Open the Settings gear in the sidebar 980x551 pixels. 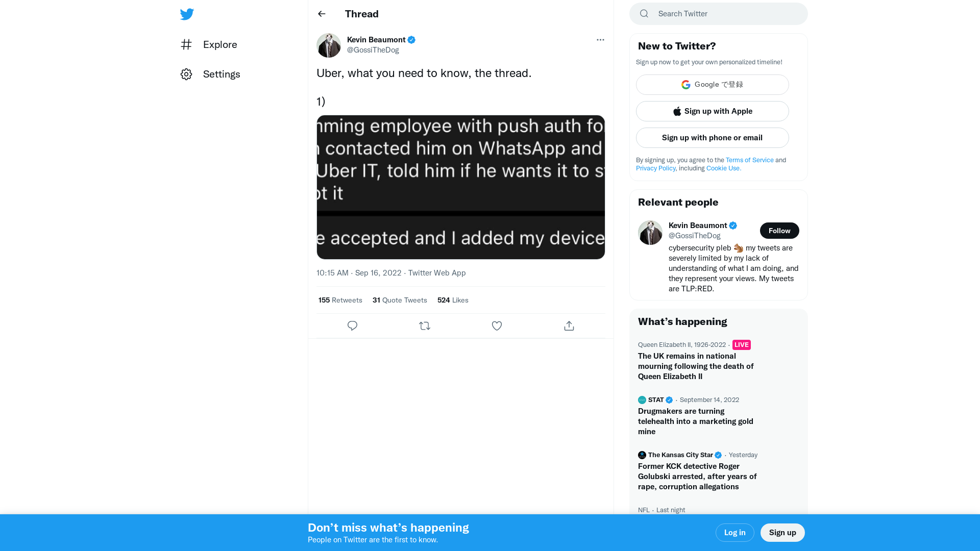(186, 74)
